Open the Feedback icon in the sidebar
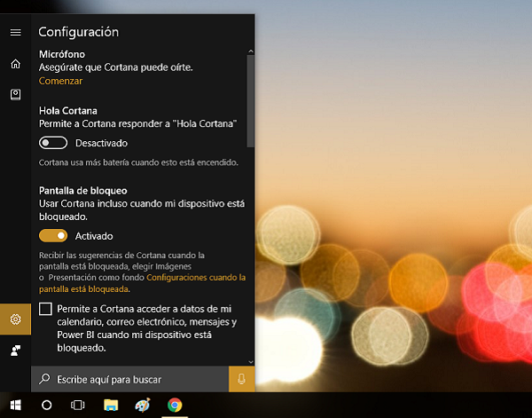This screenshot has width=532, height=418. (x=15, y=350)
